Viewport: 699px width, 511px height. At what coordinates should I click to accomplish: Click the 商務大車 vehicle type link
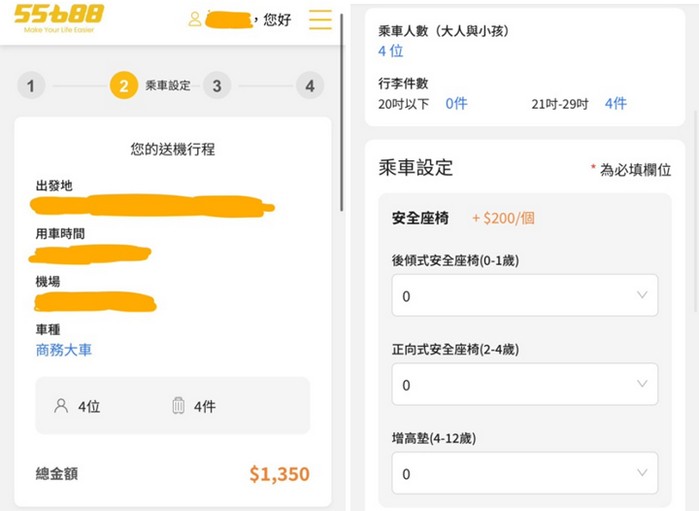tap(64, 350)
